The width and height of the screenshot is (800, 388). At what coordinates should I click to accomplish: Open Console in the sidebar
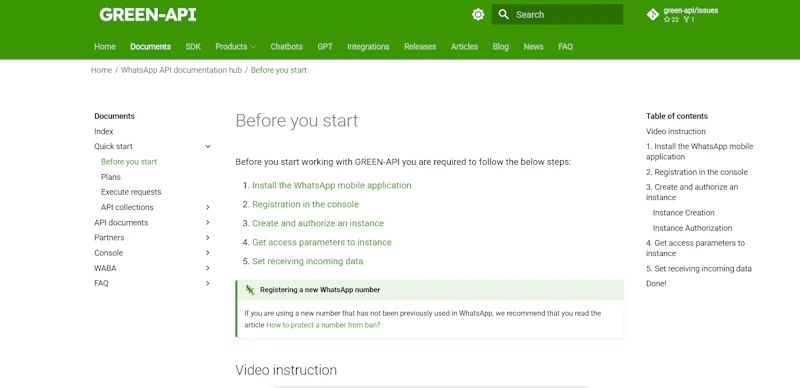click(x=109, y=253)
